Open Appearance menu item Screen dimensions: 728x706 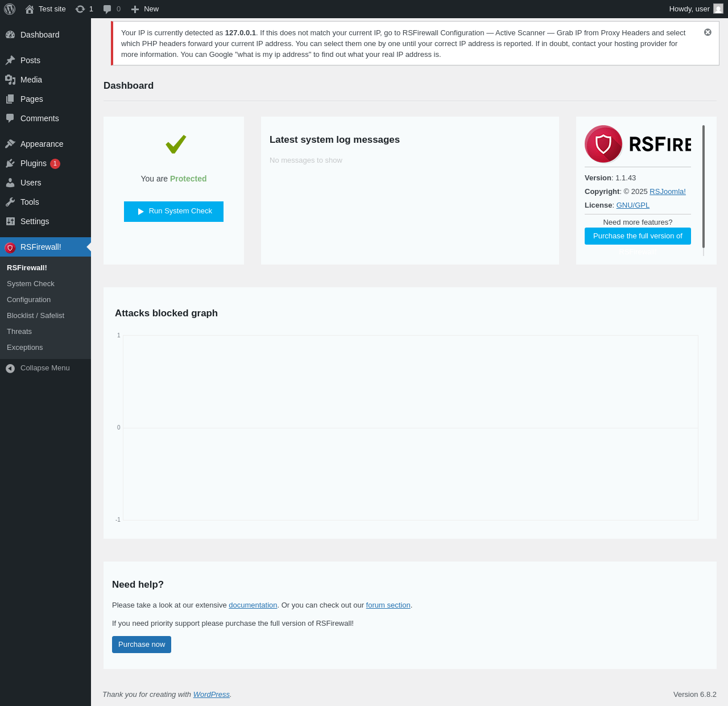(x=45, y=144)
